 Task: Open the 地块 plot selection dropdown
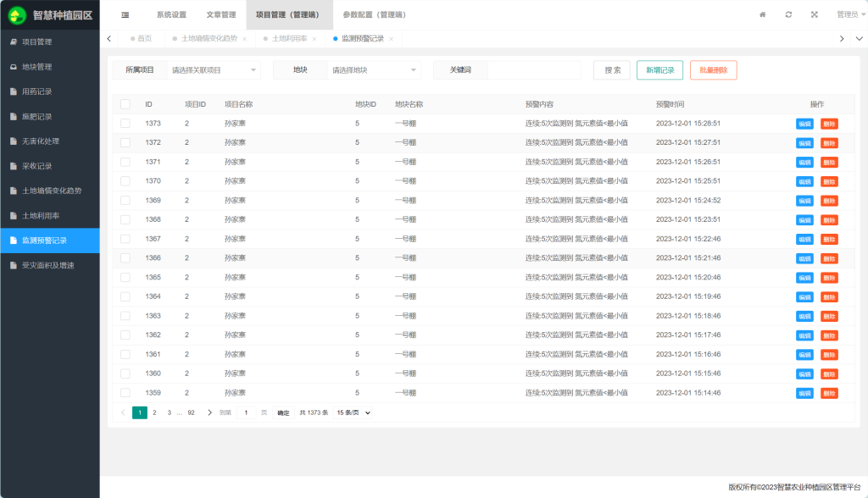(x=374, y=70)
